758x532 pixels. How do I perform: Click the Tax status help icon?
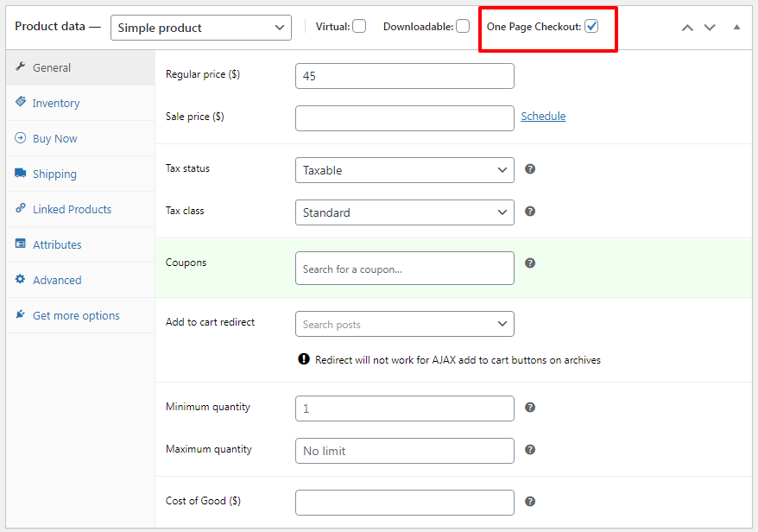(x=530, y=169)
